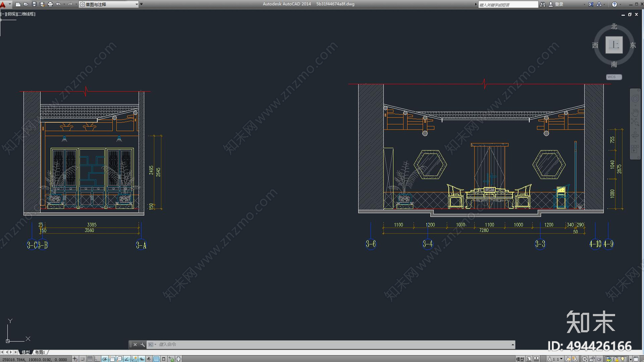
Task: Switch to the 模型 tab
Action: coord(26,352)
